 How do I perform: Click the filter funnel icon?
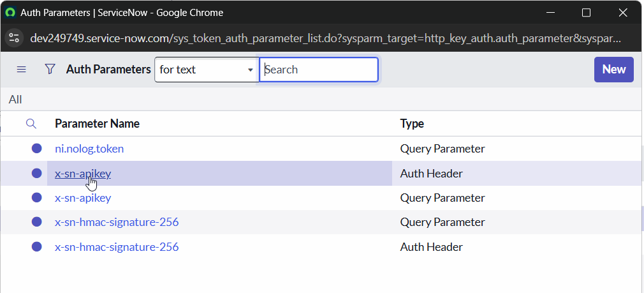pos(50,70)
